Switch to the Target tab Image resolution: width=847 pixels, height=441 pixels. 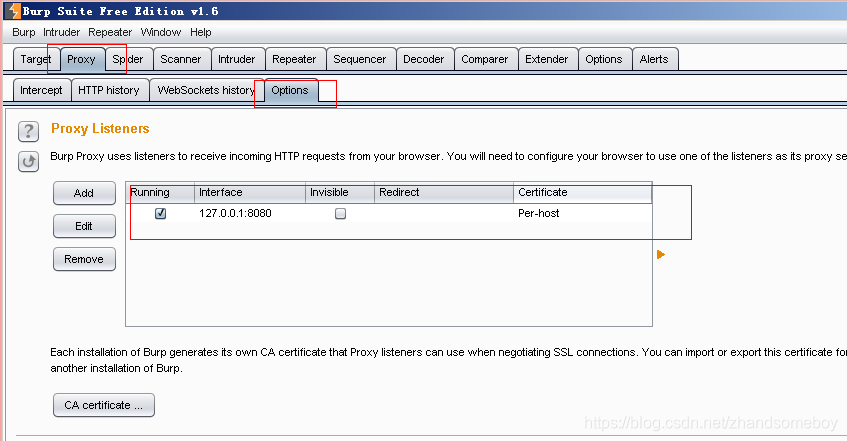[36, 59]
